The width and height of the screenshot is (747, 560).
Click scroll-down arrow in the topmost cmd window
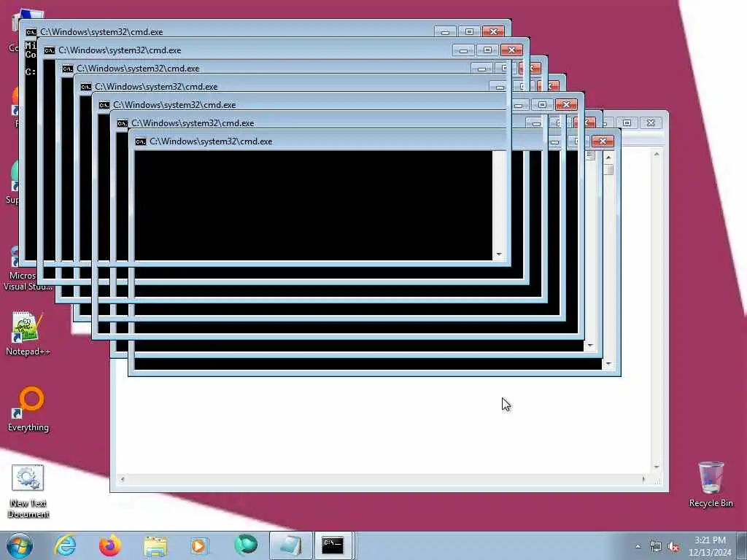click(x=499, y=254)
